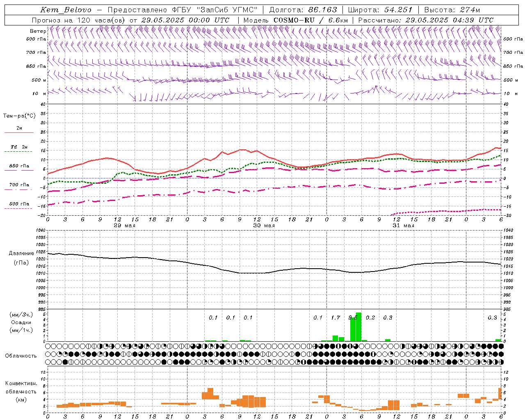Click the "Прогноз на 120 часа(ов)" text

coord(79,20)
